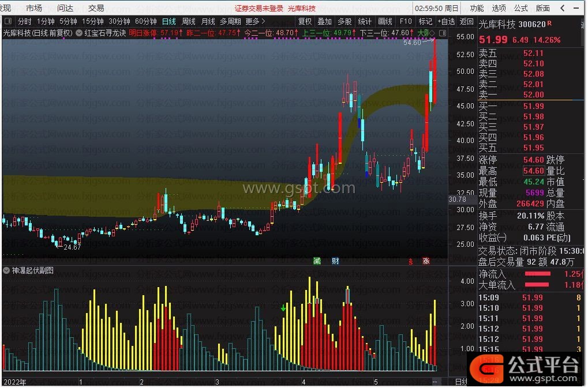This screenshot has width=588, height=388.
Task: Click the 买一 price 51.99
Action: pyautogui.click(x=533, y=106)
